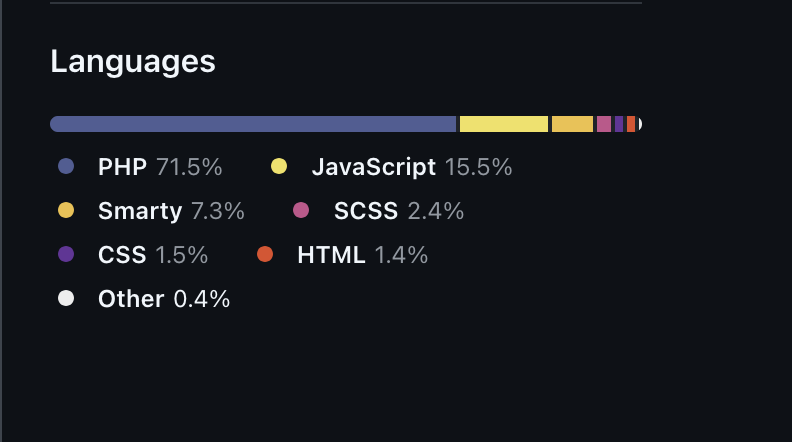Click the PHP language link
This screenshot has height=442, width=792.
[122, 167]
